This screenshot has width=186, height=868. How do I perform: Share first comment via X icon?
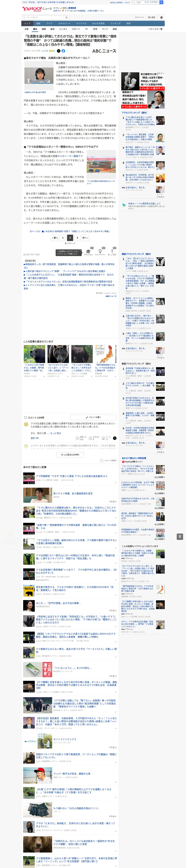(x=115, y=438)
